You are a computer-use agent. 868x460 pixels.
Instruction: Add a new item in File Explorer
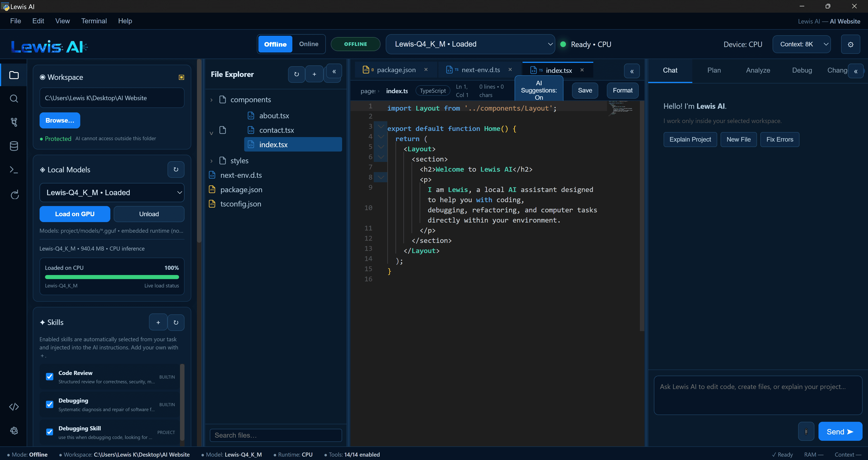tap(314, 74)
